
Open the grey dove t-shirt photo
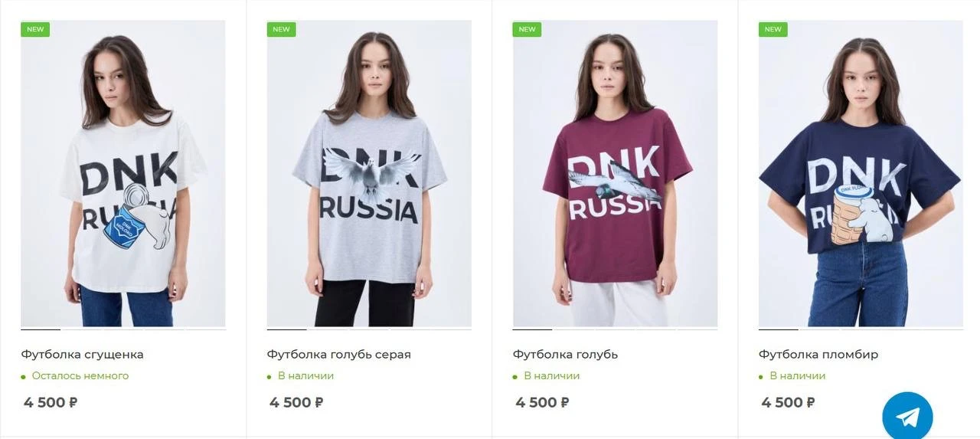click(x=369, y=176)
